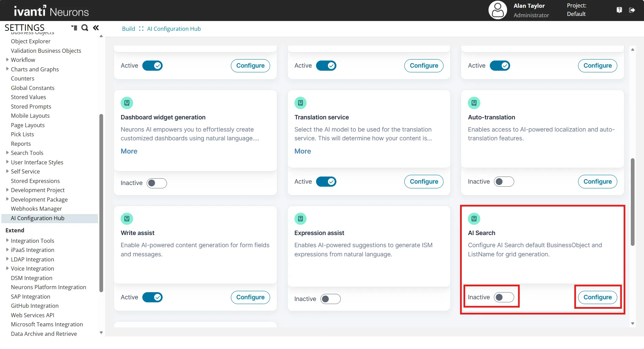This screenshot has height=349, width=644.
Task: Expand the LDAP Integration node
Action: [7, 259]
